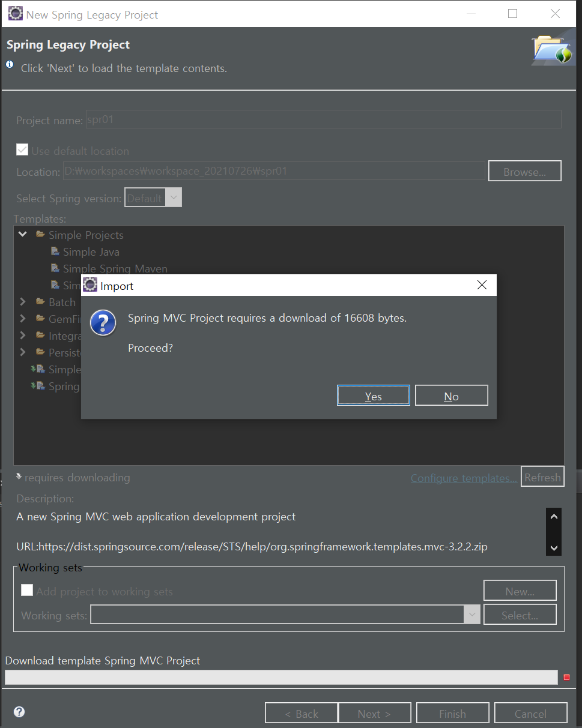Decline download with the No button
This screenshot has height=728, width=582.
pos(452,396)
